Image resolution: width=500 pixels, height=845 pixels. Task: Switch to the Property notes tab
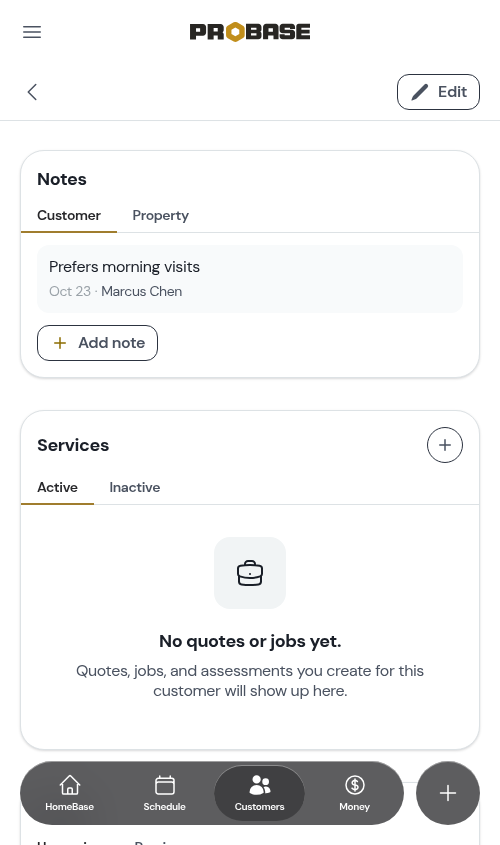161,216
